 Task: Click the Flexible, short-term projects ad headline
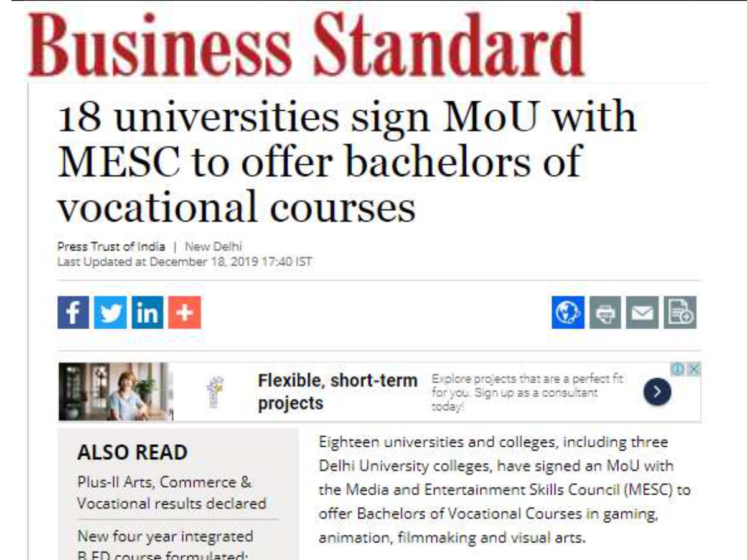(338, 392)
